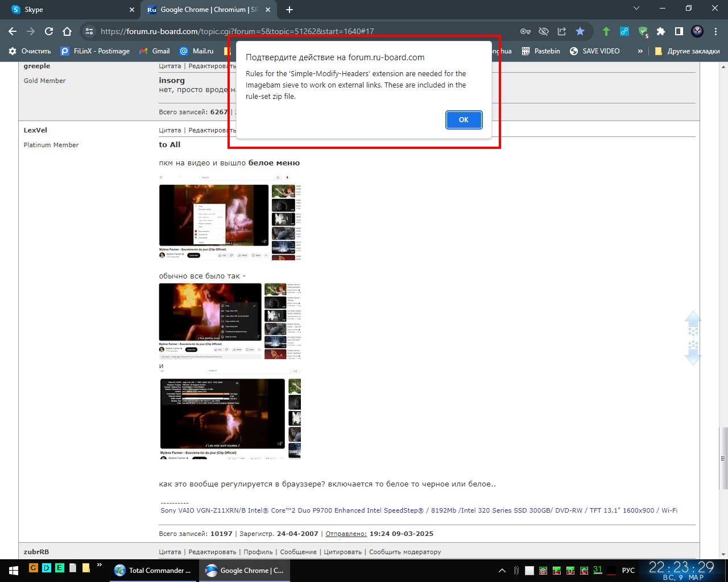Toggle the crossed-eye tracking protection icon

coord(544,31)
